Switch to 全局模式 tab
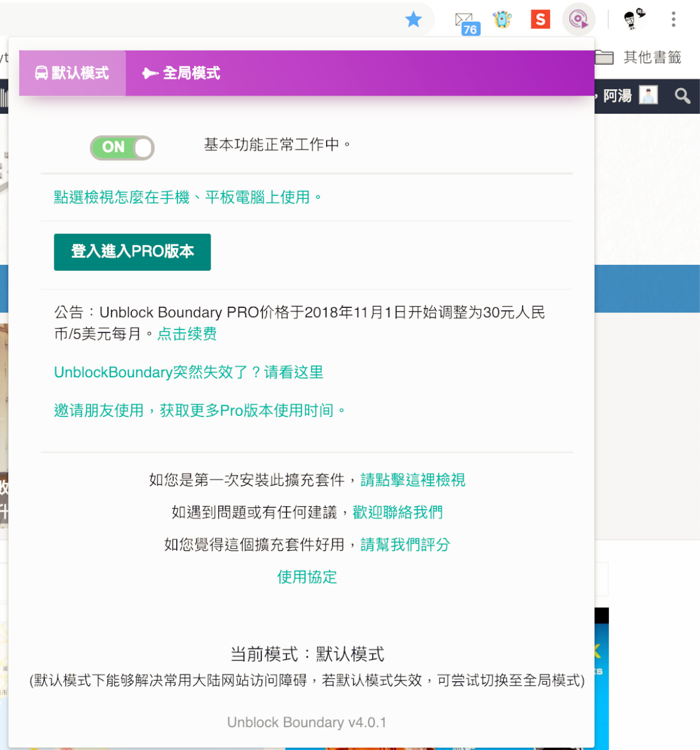This screenshot has height=750, width=700. [181, 73]
